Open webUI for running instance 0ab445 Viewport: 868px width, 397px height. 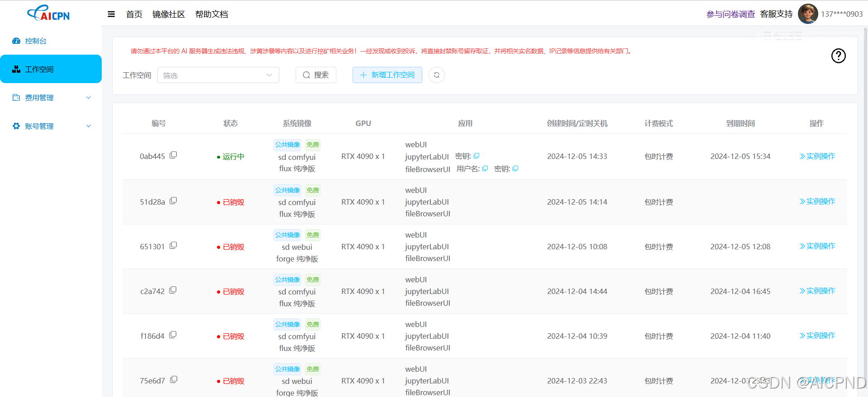[416, 145]
